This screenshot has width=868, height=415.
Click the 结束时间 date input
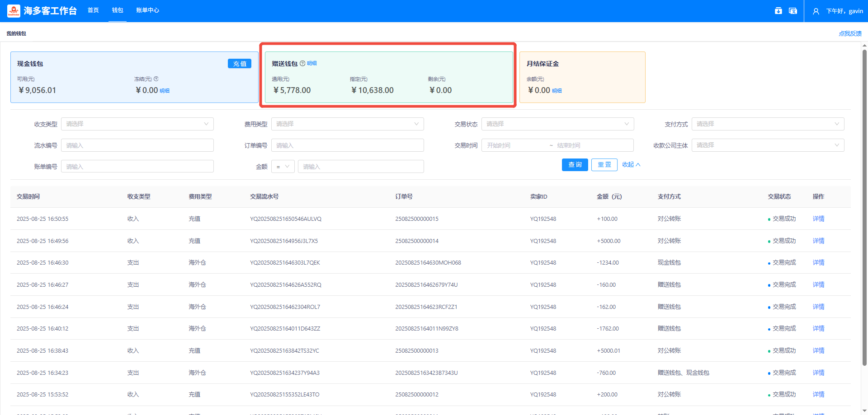coord(588,145)
